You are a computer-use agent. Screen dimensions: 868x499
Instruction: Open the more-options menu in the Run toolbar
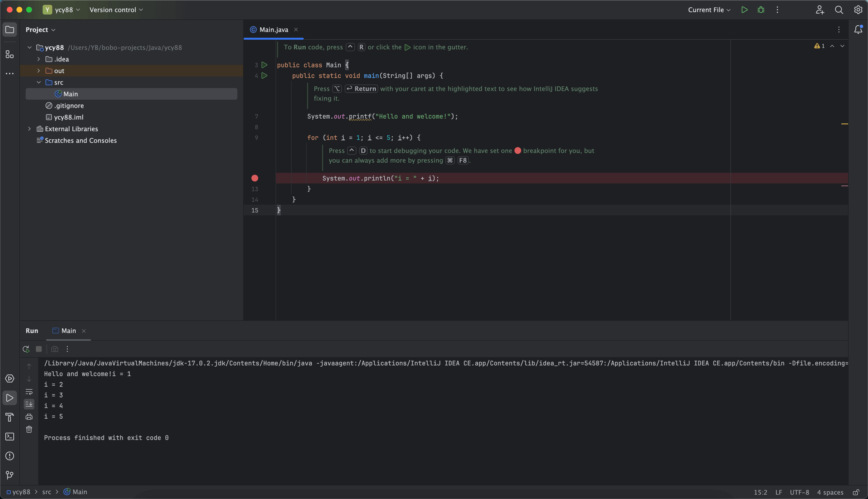coord(67,349)
